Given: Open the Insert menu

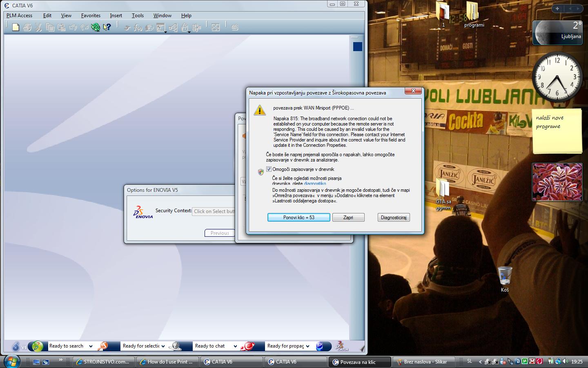Looking at the screenshot, I should (x=116, y=16).
